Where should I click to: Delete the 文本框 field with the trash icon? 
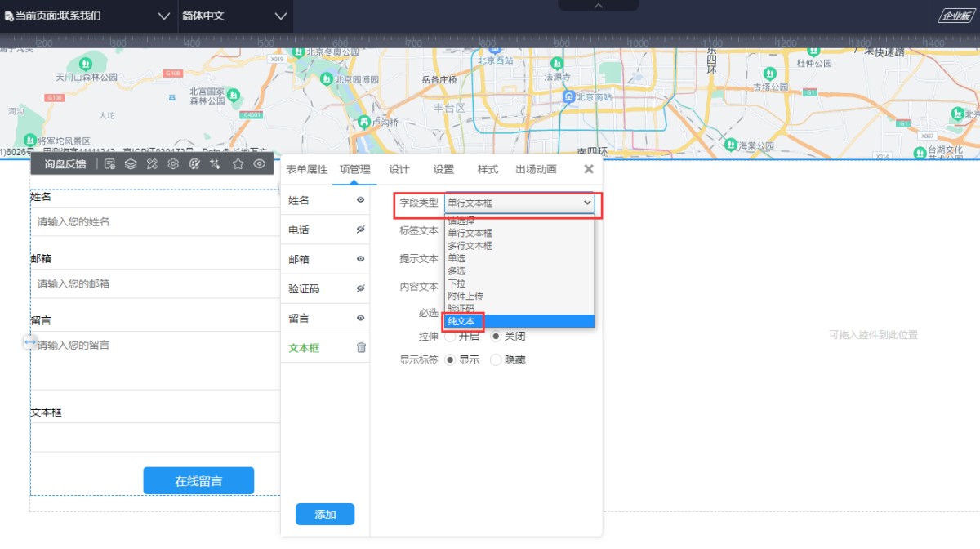(x=361, y=348)
